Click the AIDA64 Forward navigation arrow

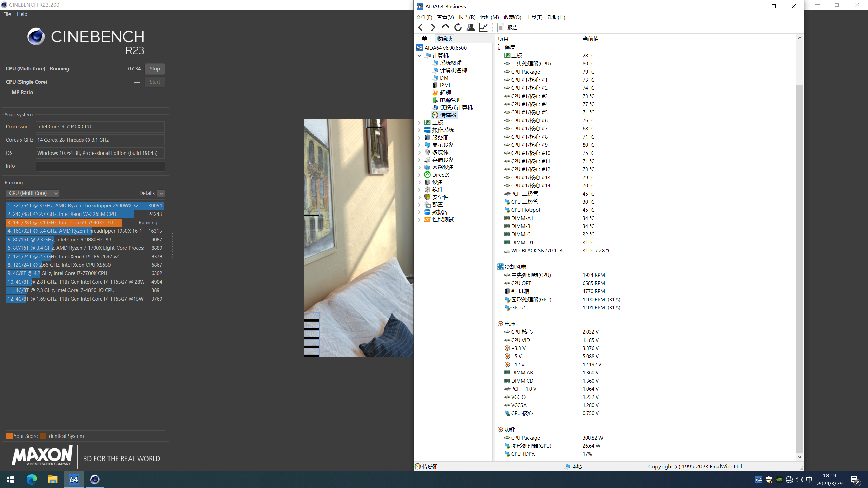433,27
